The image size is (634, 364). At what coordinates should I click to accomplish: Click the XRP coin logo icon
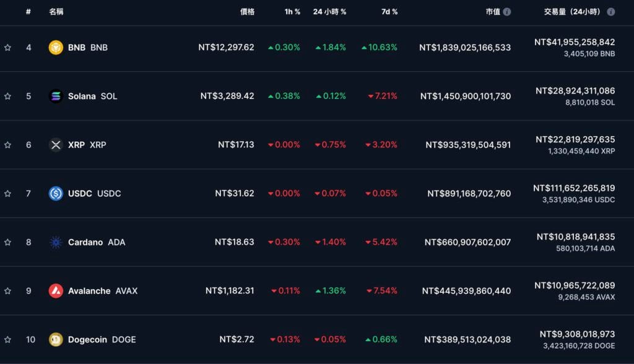pyautogui.click(x=56, y=145)
